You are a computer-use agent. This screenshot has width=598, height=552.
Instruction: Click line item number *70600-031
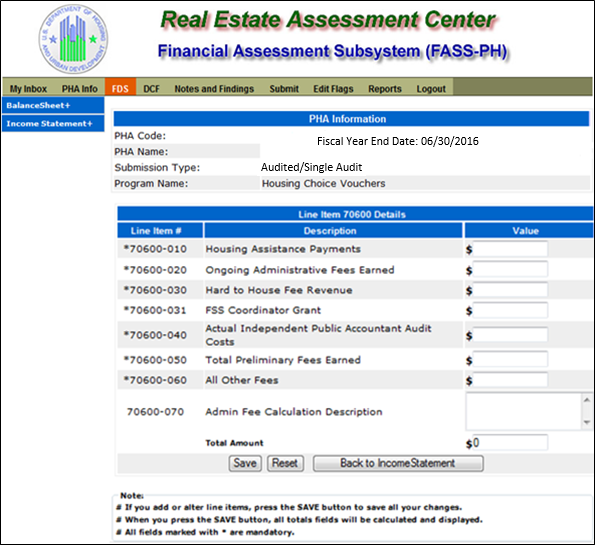(x=155, y=310)
